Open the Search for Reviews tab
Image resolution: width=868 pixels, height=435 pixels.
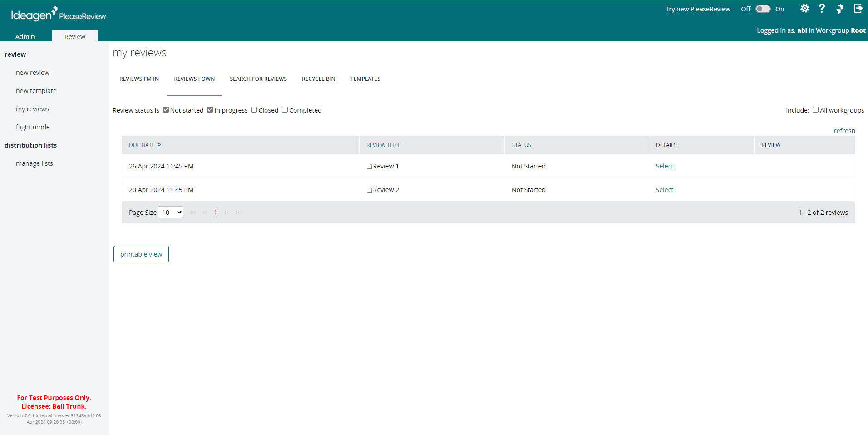click(x=258, y=79)
